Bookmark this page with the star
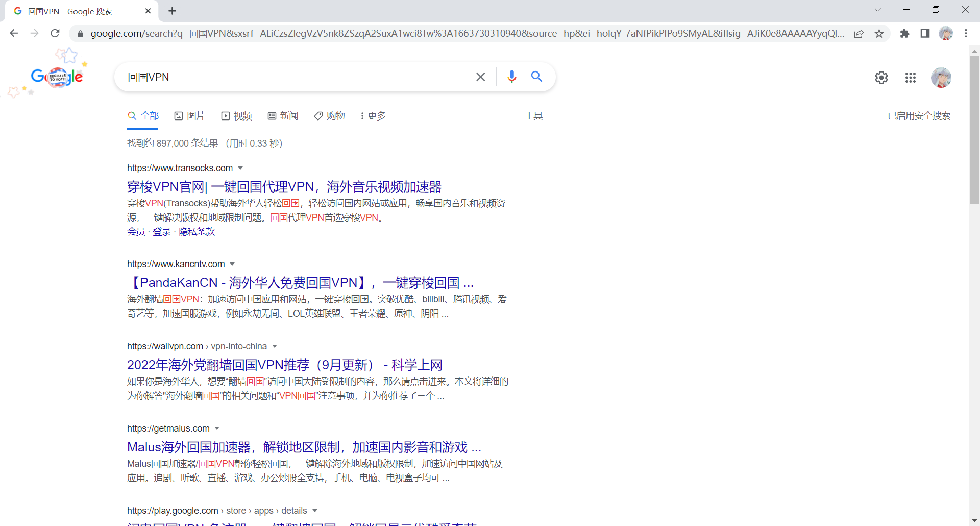The height and width of the screenshot is (526, 980). click(879, 34)
